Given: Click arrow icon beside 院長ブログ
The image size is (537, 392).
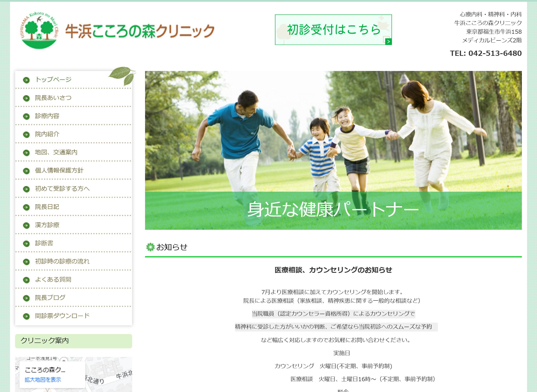Looking at the screenshot, I should point(26,298).
